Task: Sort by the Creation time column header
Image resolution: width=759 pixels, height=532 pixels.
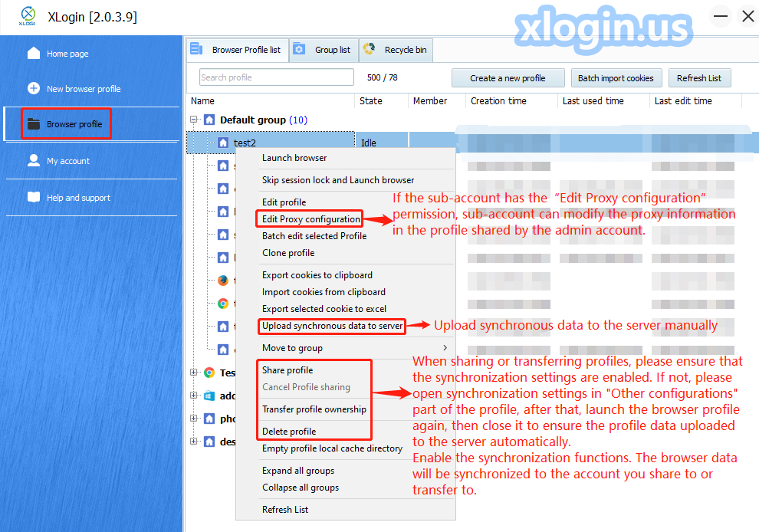Action: [x=511, y=100]
